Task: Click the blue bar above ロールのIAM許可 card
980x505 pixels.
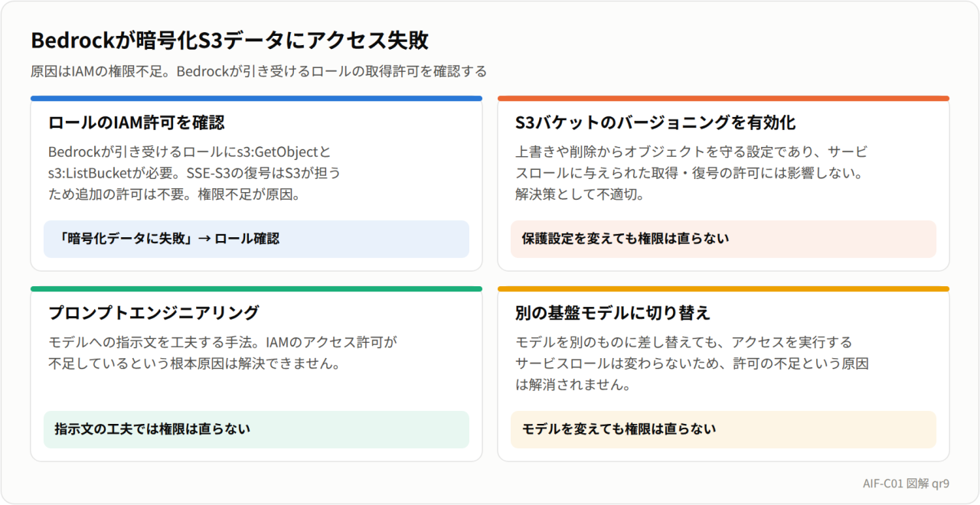Action: [256, 99]
